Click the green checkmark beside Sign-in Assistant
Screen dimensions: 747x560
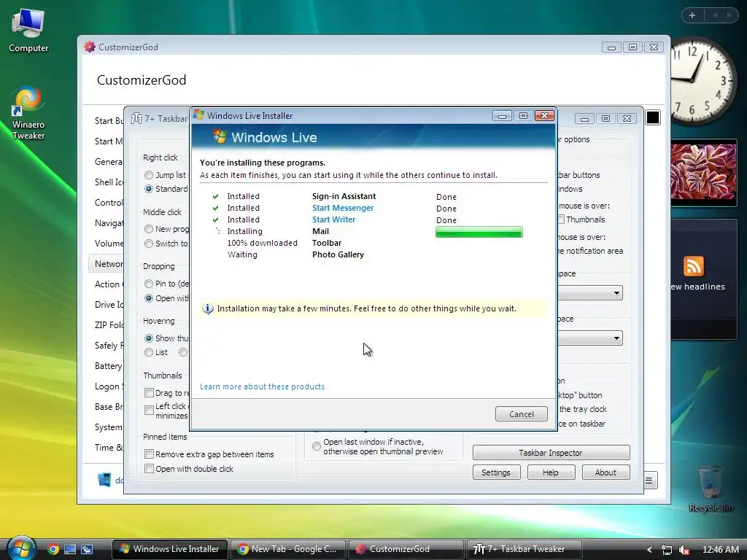pyautogui.click(x=216, y=196)
